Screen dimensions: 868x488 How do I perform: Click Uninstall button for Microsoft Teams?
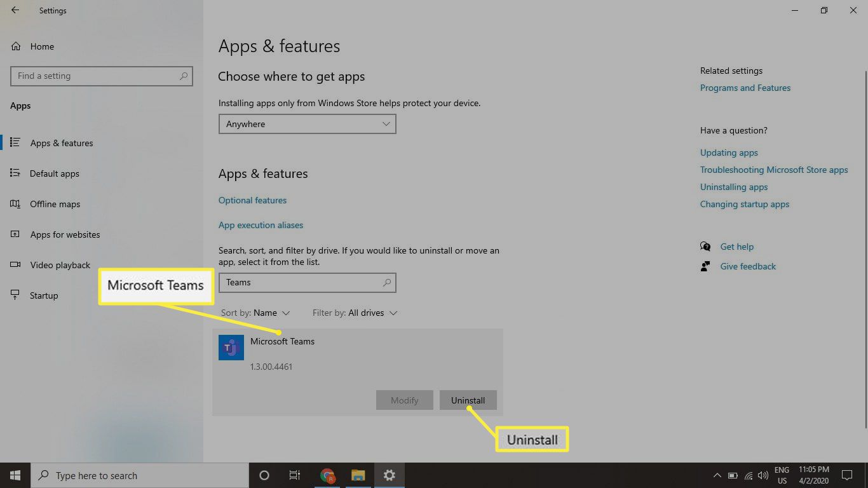point(468,400)
